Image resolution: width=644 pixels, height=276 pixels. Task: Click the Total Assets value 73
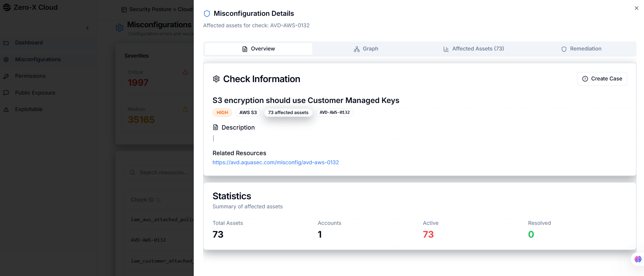(x=218, y=234)
